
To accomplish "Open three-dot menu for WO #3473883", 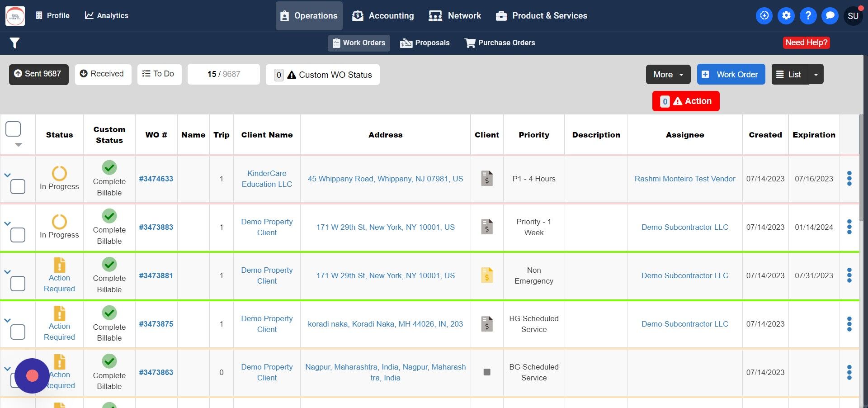I will click(x=849, y=227).
